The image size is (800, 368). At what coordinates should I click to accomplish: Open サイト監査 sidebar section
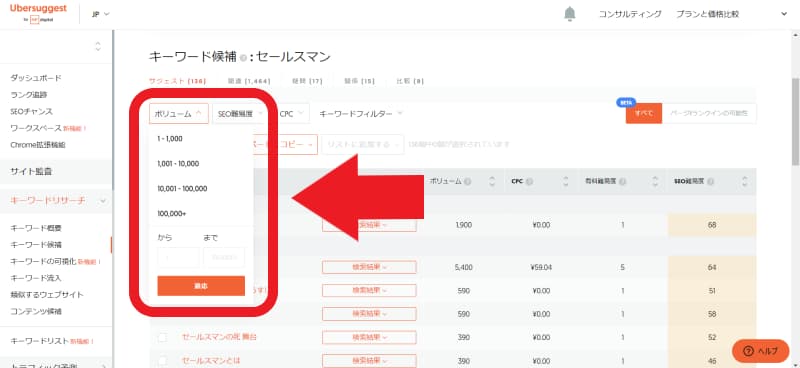point(31,172)
